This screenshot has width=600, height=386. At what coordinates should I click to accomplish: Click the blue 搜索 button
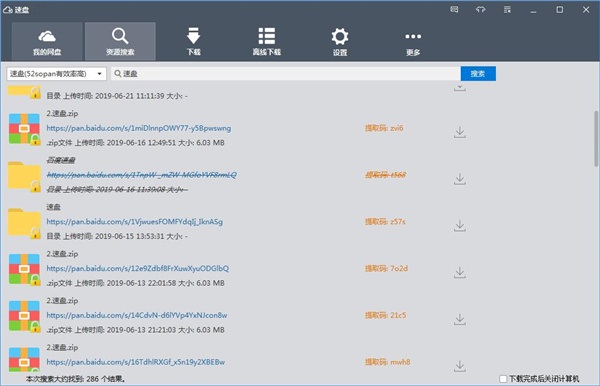[x=478, y=74]
